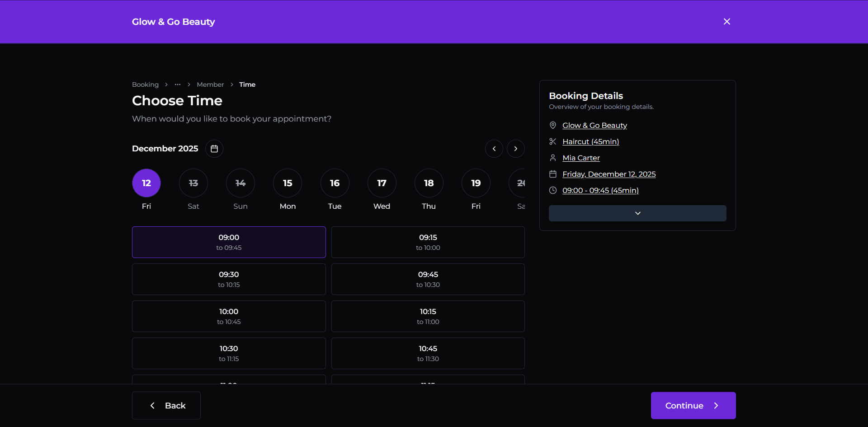The height and width of the screenshot is (427, 868).
Task: Open the calendar date picker icon
Action: tap(214, 149)
